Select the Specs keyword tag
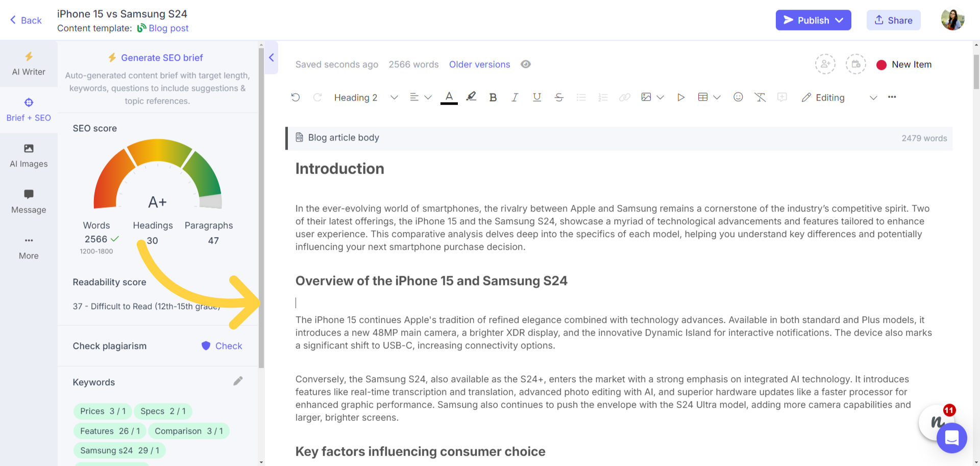 coord(163,411)
